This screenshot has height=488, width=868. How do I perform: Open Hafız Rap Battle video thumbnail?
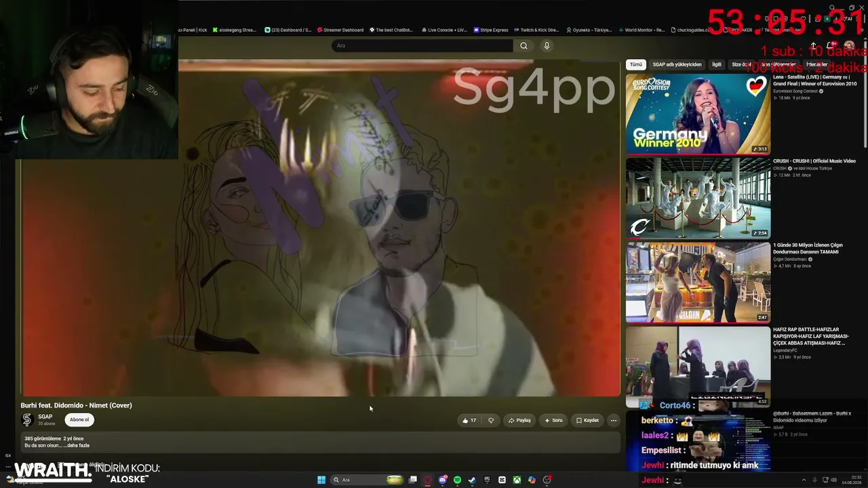[698, 366]
